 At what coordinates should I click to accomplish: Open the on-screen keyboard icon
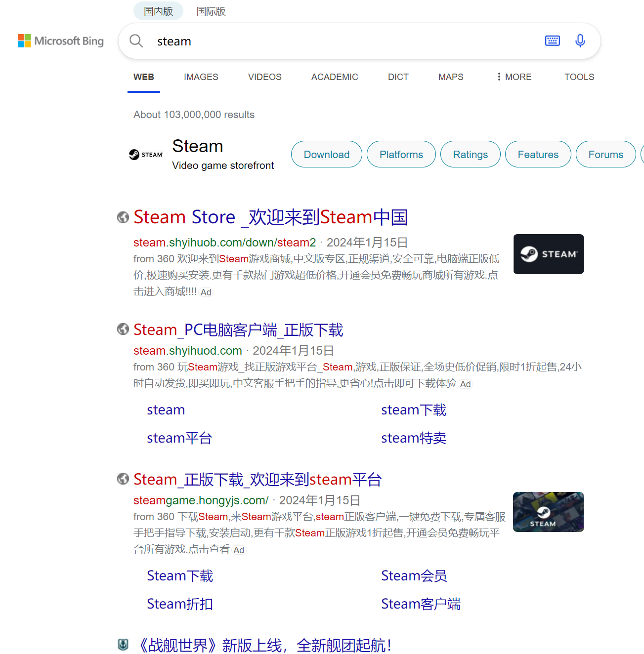[553, 41]
